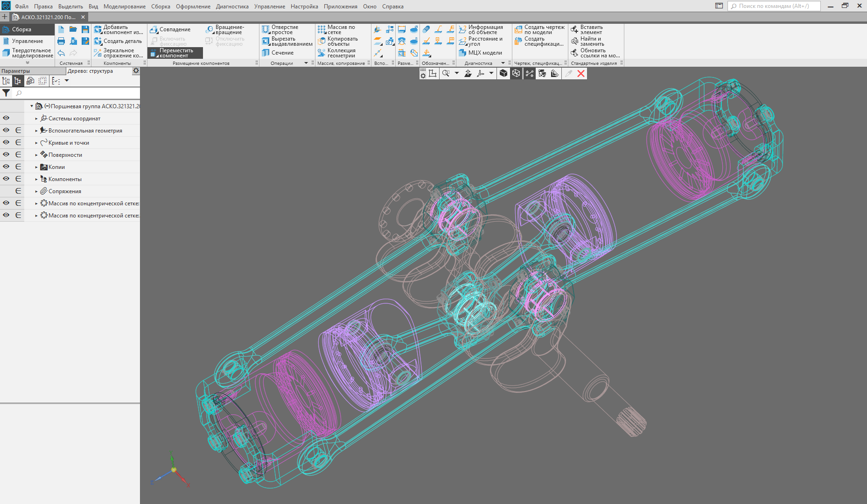Switch to Твердотельное моделирование toolbar set
The width and height of the screenshot is (867, 504).
point(27,53)
